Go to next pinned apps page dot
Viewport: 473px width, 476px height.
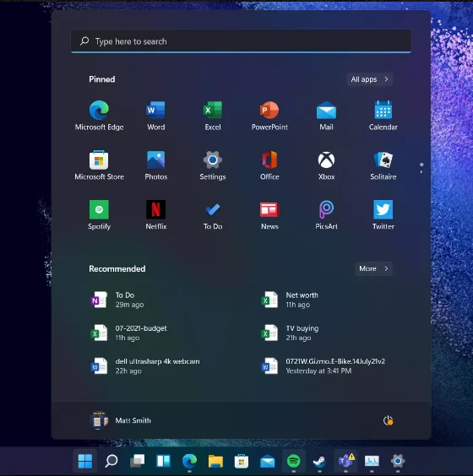pyautogui.click(x=421, y=172)
